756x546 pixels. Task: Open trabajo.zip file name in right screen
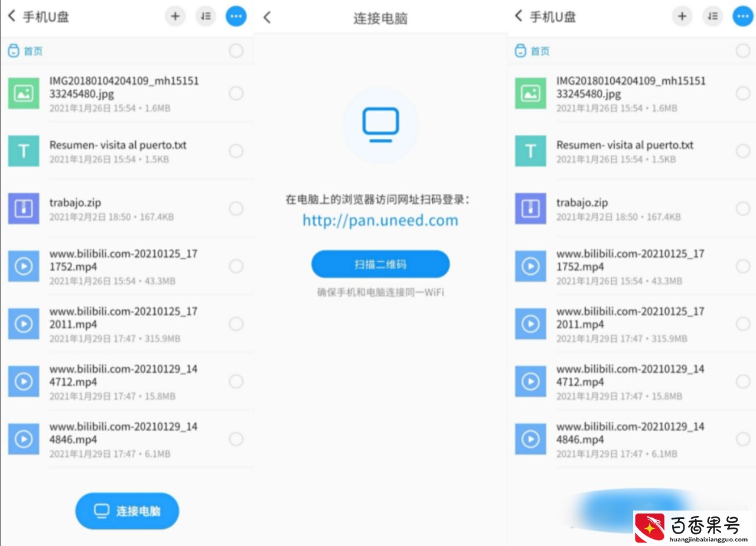point(582,203)
